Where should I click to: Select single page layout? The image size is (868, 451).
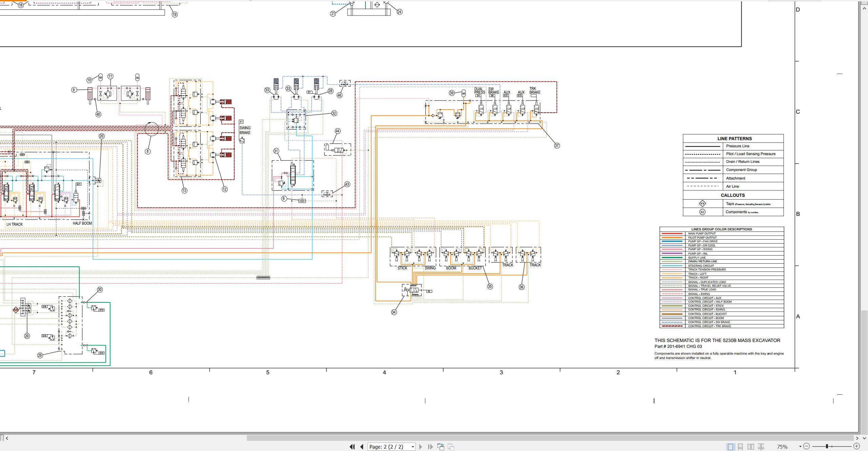(x=730, y=447)
